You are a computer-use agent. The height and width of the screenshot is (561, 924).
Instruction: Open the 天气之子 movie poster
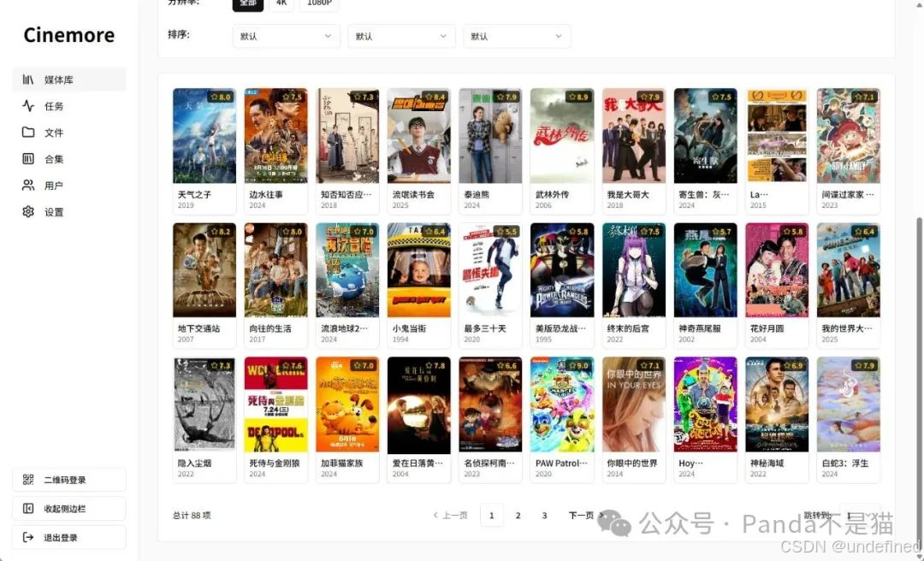point(204,137)
